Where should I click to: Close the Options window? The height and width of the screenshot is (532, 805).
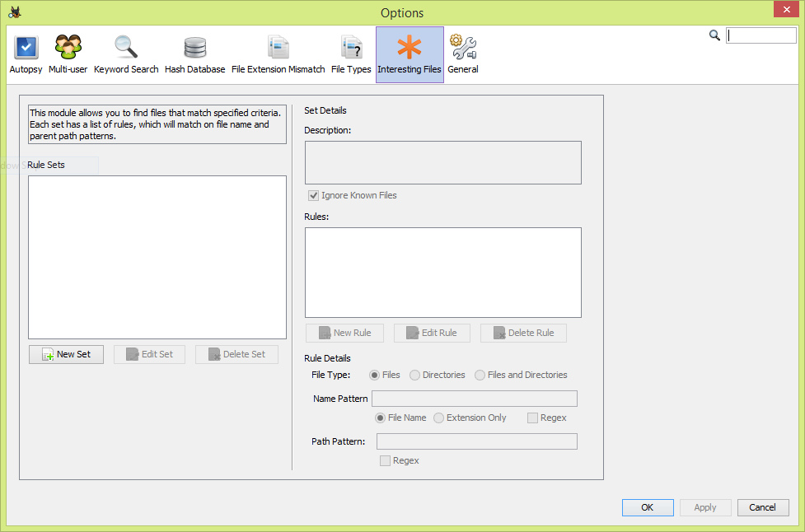pos(786,9)
